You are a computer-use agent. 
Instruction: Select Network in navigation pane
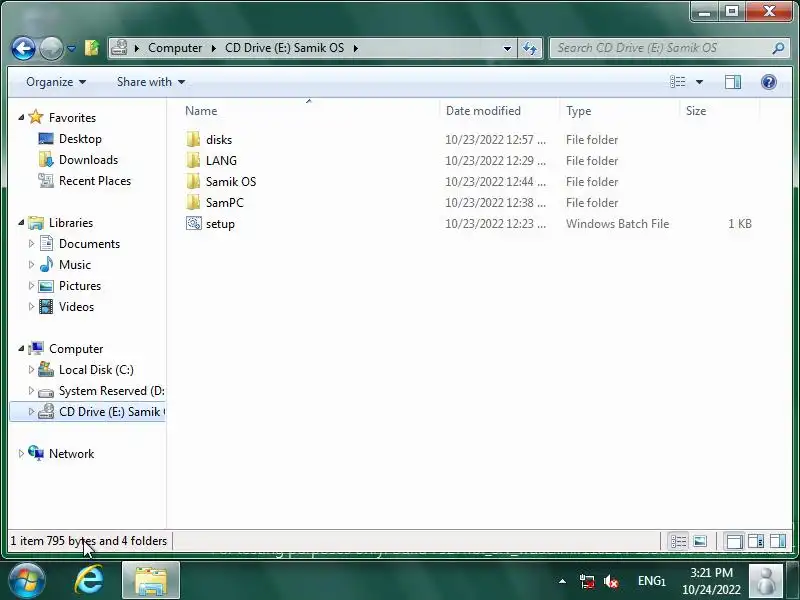pyautogui.click(x=71, y=454)
